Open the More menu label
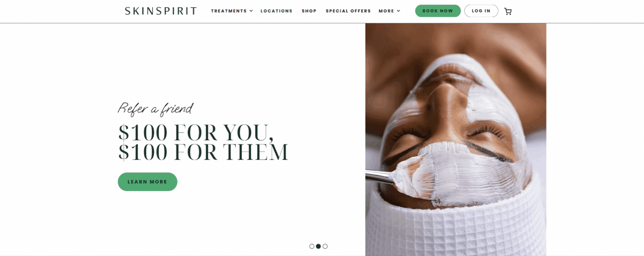The image size is (644, 256). coord(386,11)
